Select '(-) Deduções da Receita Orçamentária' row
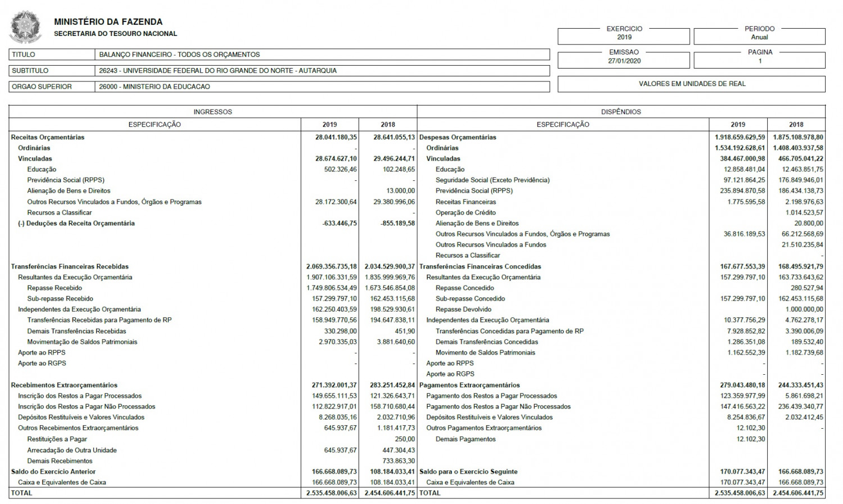The height and width of the screenshot is (504, 843). pos(76,224)
